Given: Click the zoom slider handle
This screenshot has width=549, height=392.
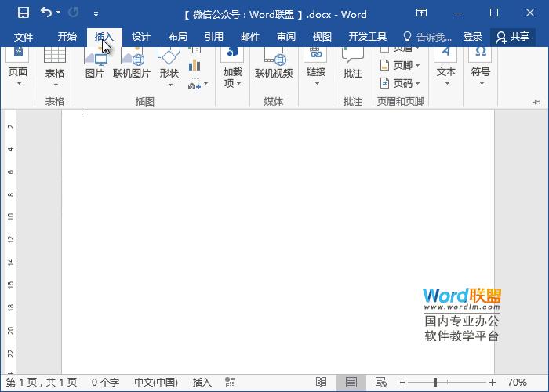Looking at the screenshot, I should (435, 383).
